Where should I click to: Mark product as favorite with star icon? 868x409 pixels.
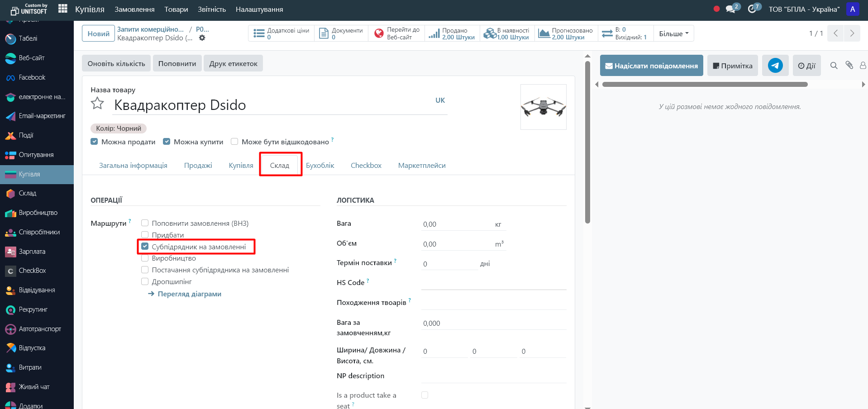coord(97,104)
